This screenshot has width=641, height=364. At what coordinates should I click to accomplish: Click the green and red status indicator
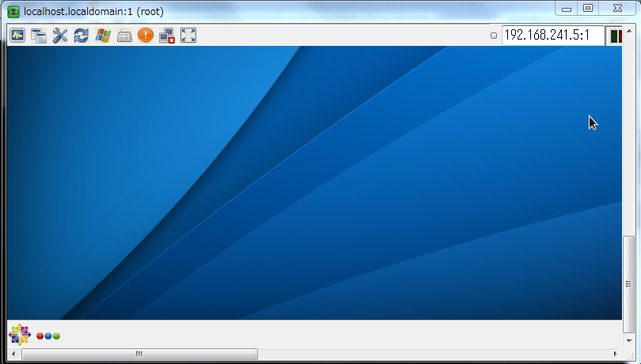[x=615, y=36]
